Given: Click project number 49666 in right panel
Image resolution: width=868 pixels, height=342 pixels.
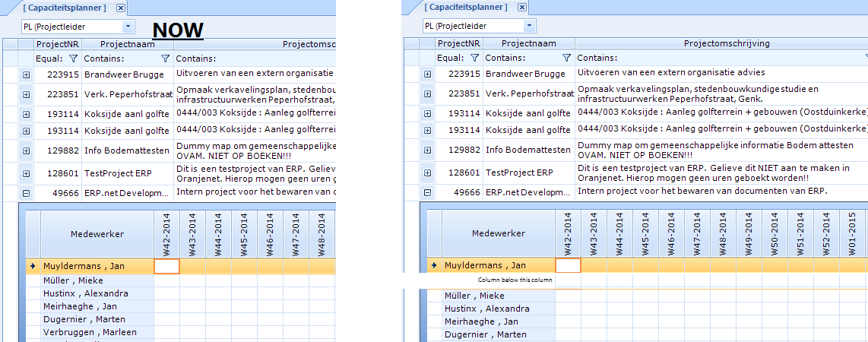Looking at the screenshot, I should coord(467,192).
